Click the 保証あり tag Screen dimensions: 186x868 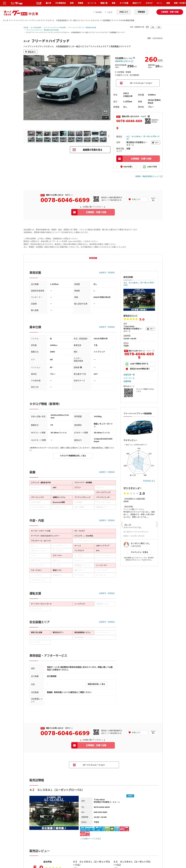(30, 52)
